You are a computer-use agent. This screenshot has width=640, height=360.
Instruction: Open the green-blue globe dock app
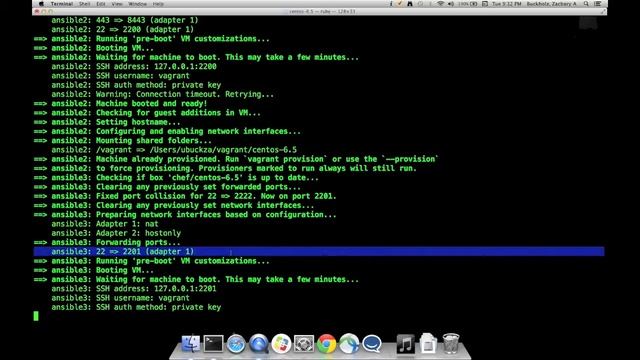[x=349, y=344]
